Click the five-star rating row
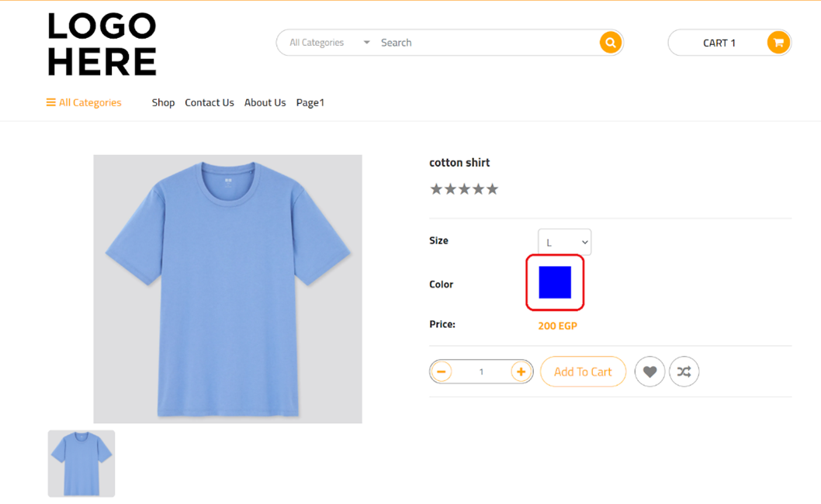 [x=464, y=189]
